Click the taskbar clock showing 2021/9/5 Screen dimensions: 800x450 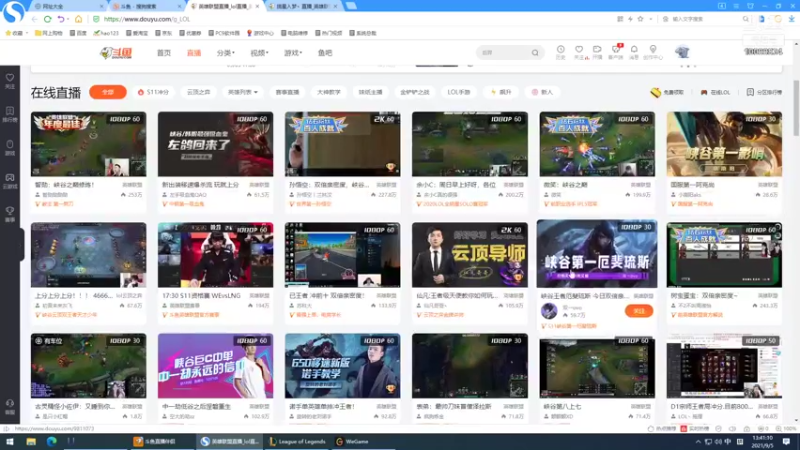[762, 441]
